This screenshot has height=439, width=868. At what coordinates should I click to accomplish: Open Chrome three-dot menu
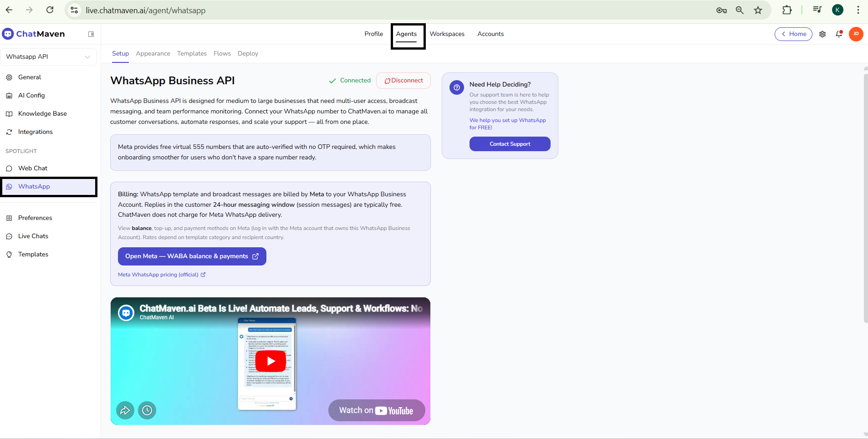click(858, 10)
